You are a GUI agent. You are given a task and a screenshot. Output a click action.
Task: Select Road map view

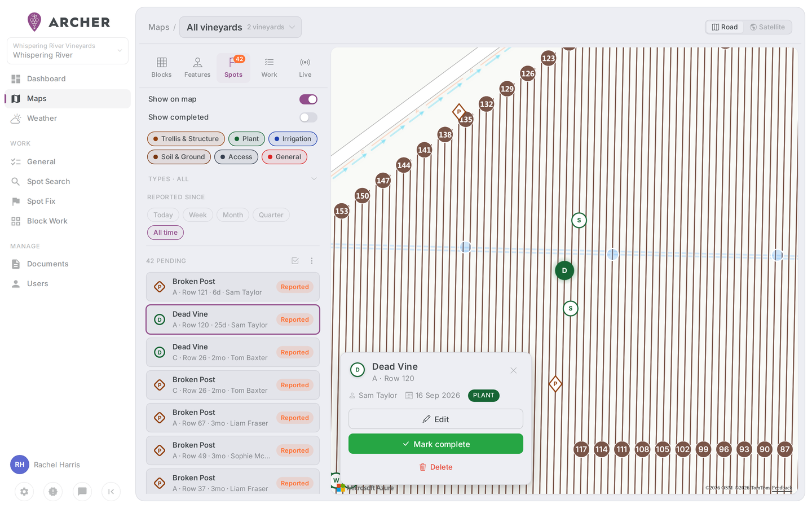coord(725,27)
